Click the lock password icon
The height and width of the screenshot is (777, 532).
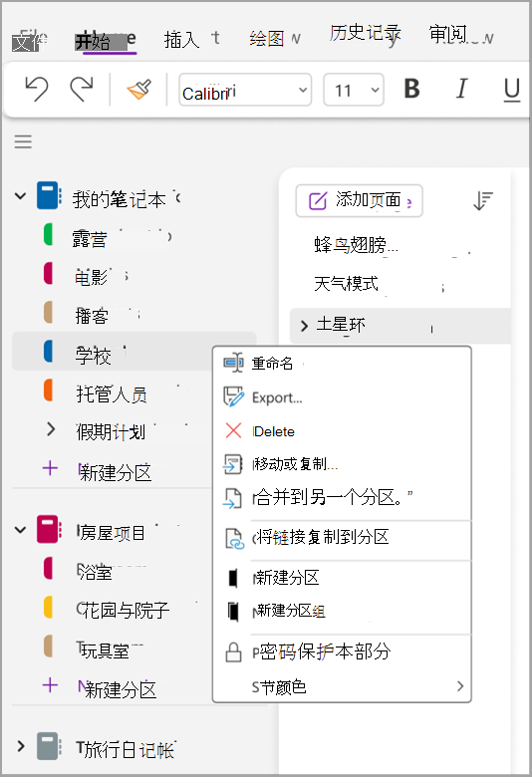233,652
